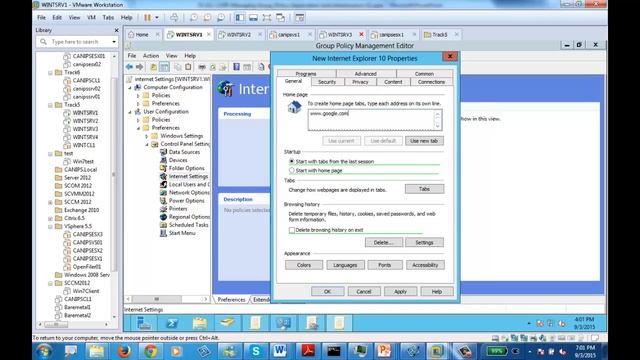Screen dimensions: 640x360
Task: Launch PowerShell from the guest taskbar
Action: pyautogui.click(x=172, y=323)
